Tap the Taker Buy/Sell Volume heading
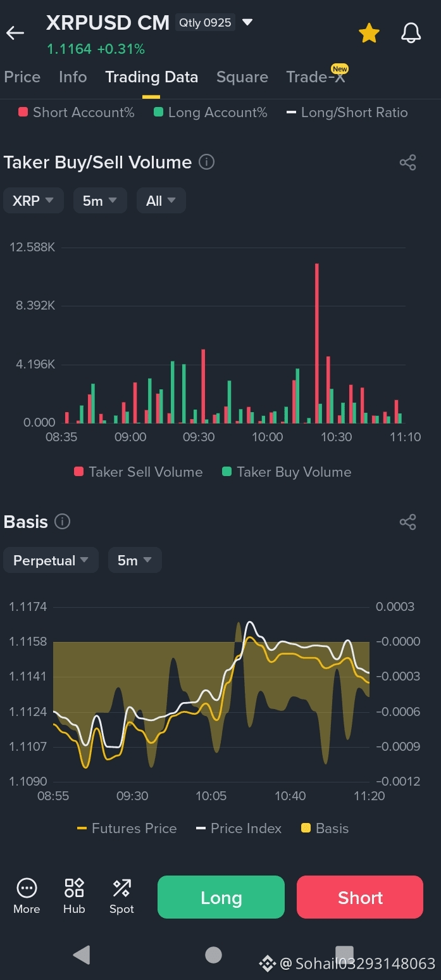 97,163
